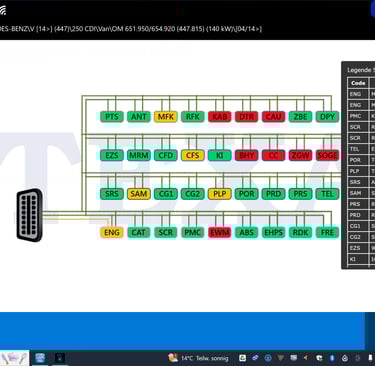Click the OBD diagnostic connector icon
Viewport: 375px width, 366px height.
(30, 215)
